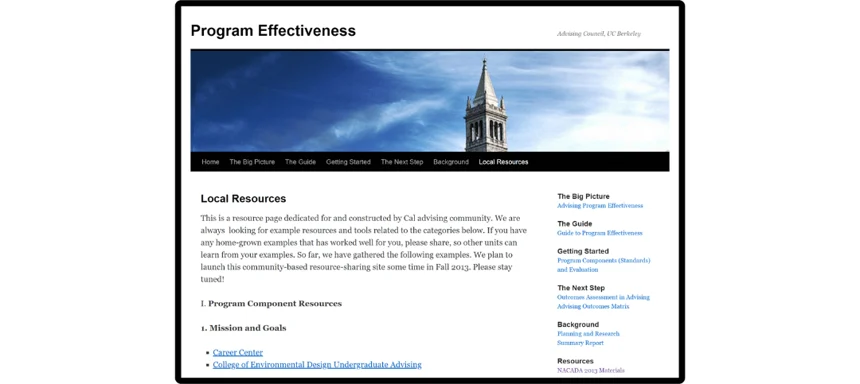The image size is (860, 384).
Task: Open Summary Report sidebar link
Action: (x=580, y=343)
